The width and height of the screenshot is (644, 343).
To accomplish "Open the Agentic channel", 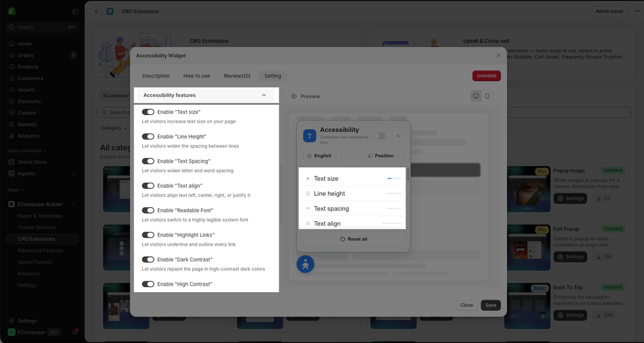I will 26,173.
